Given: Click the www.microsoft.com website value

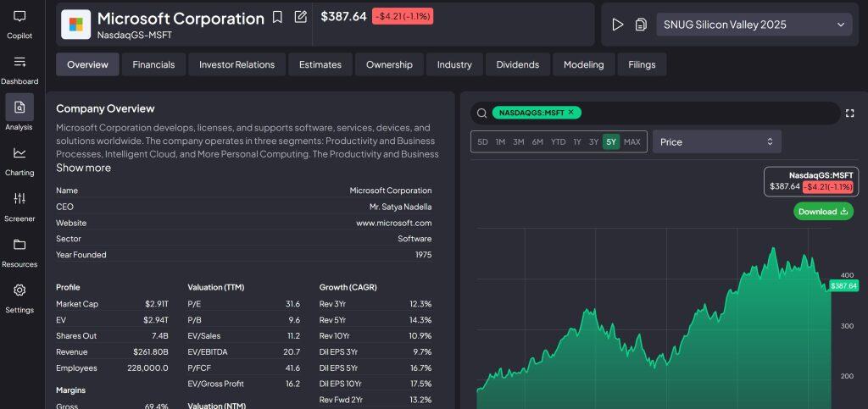Looking at the screenshot, I should click(x=393, y=223).
